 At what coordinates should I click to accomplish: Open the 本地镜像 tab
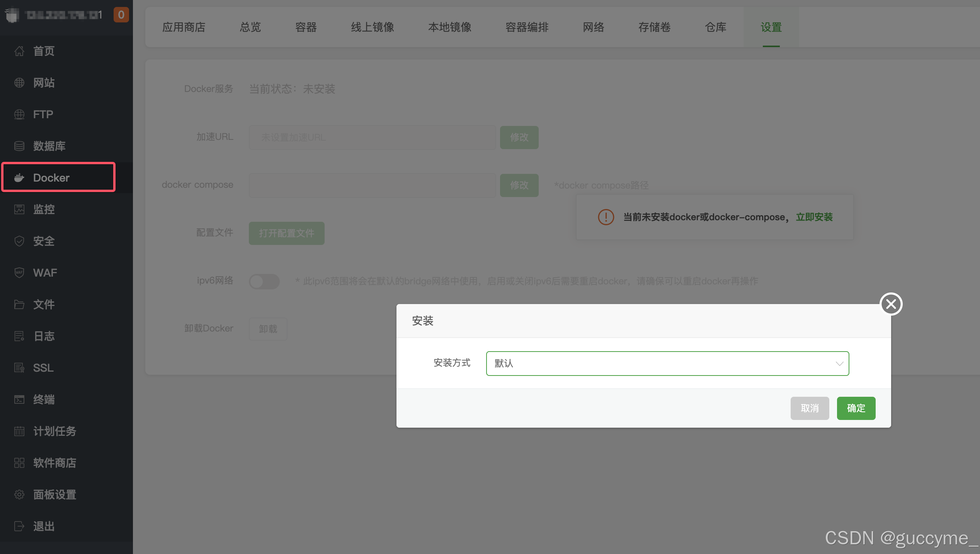pos(449,27)
